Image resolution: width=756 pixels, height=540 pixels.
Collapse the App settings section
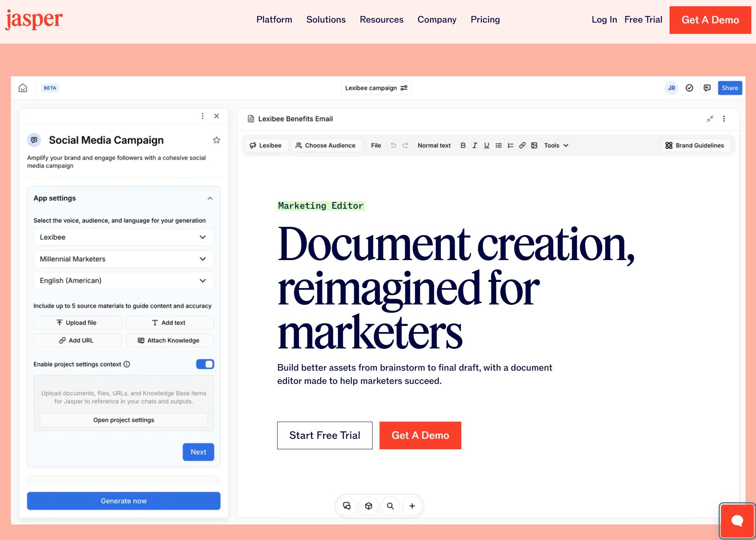[x=210, y=198]
